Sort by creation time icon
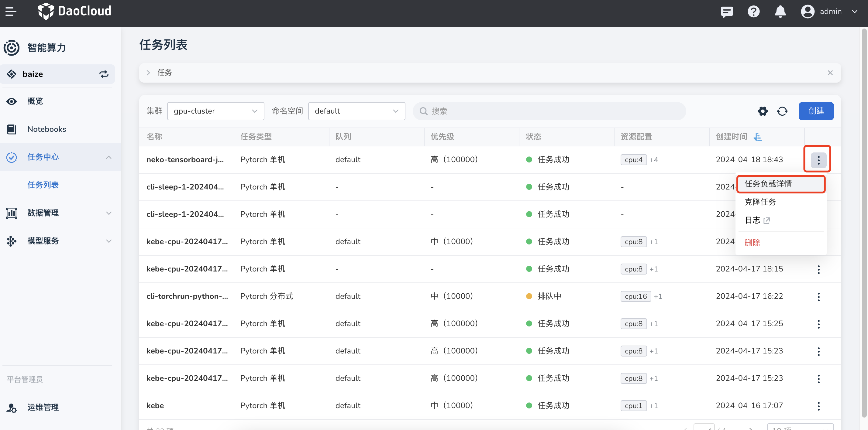Image resolution: width=868 pixels, height=430 pixels. [758, 137]
